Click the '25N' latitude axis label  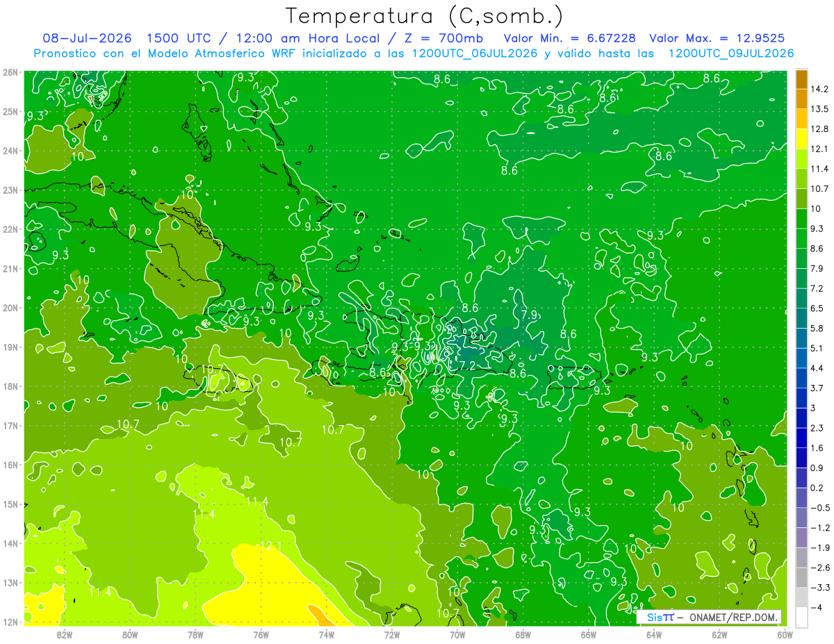tap(10, 112)
